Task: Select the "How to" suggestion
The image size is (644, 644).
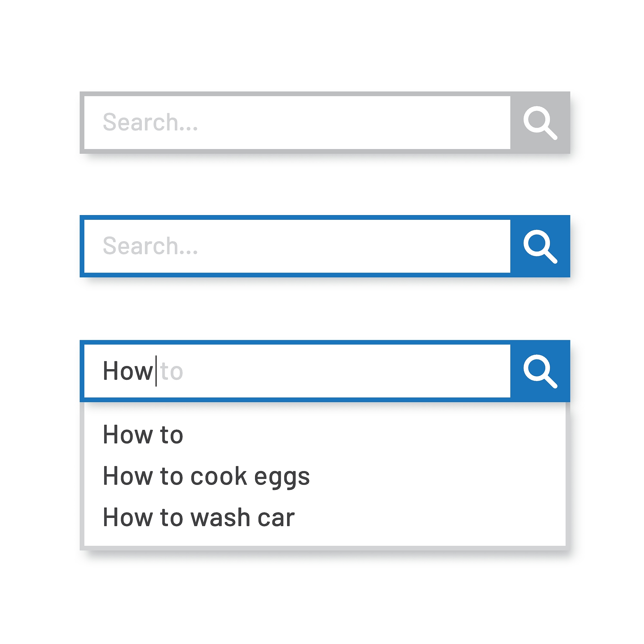Action: pyautogui.click(x=143, y=435)
